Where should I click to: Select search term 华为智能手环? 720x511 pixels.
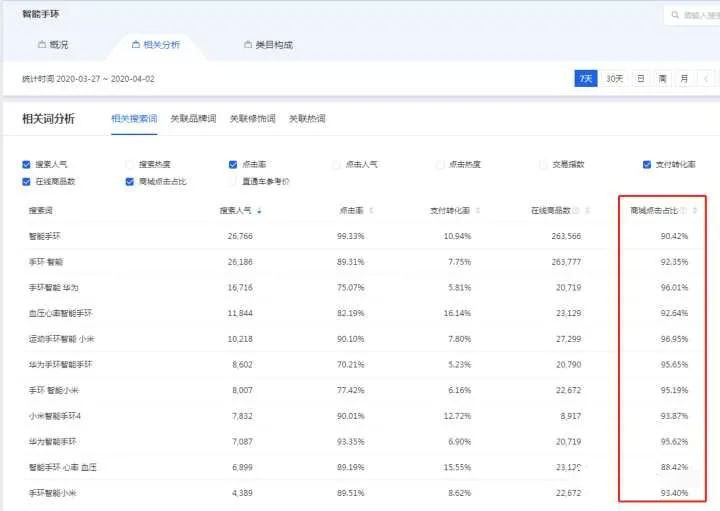click(x=52, y=442)
